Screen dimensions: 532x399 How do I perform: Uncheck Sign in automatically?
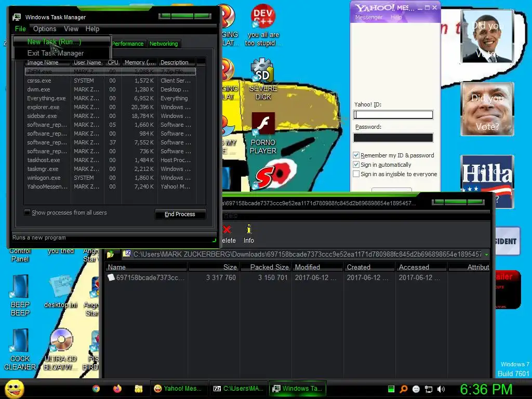click(x=356, y=165)
